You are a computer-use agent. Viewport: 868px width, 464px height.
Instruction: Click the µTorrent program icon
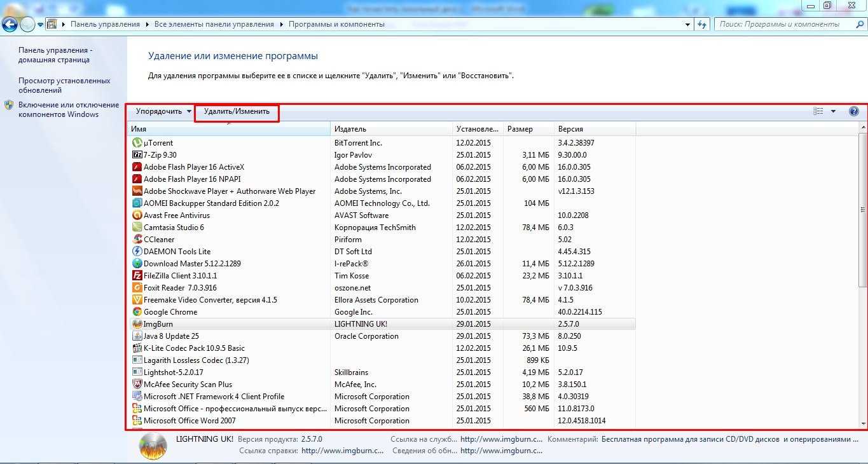137,143
